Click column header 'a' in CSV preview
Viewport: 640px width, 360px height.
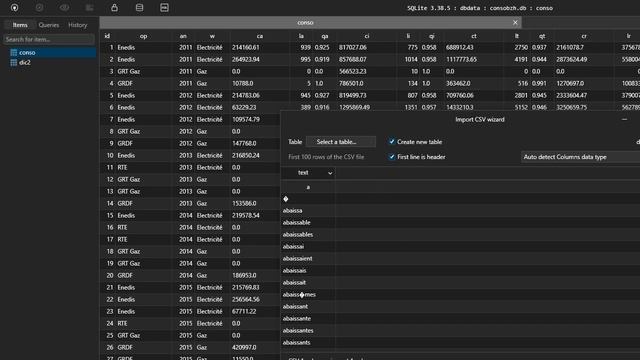[x=308, y=187]
